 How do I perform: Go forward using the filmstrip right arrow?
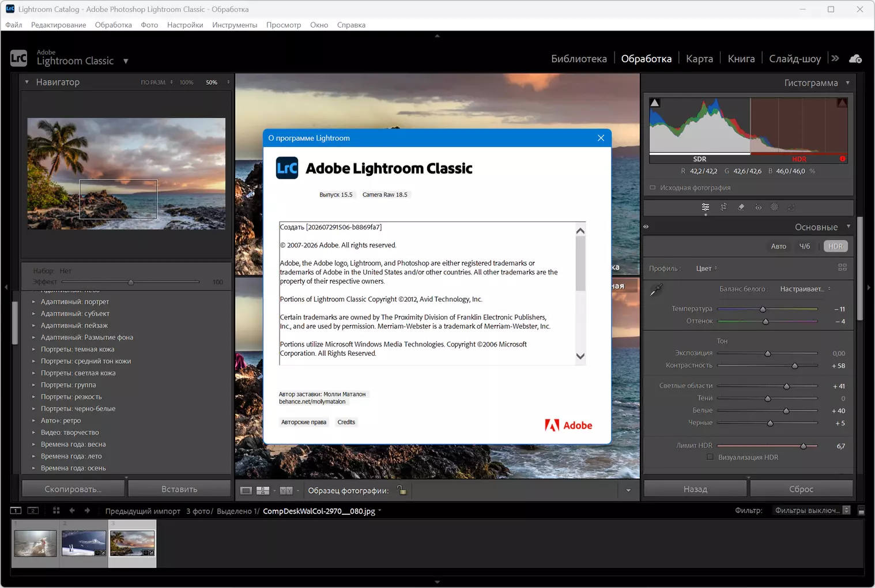[87, 511]
